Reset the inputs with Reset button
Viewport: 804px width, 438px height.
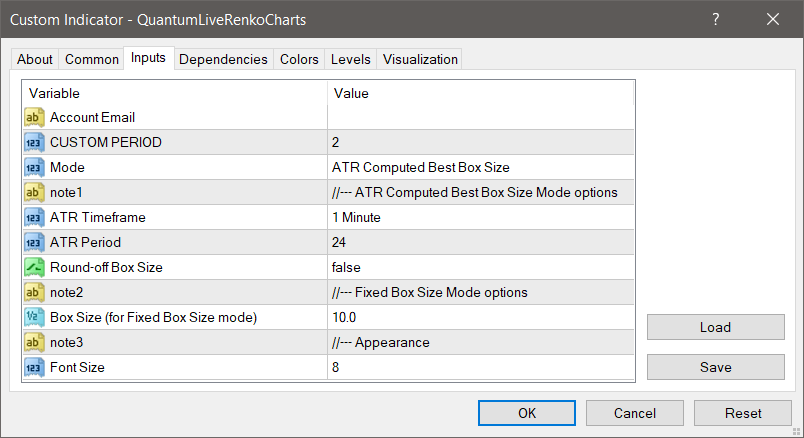click(x=742, y=413)
